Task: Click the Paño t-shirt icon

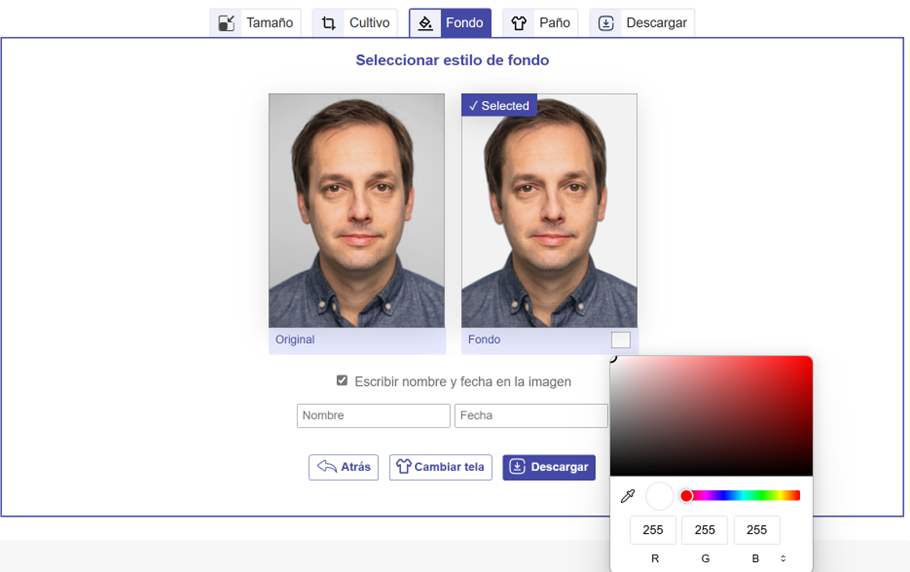Action: pos(519,23)
